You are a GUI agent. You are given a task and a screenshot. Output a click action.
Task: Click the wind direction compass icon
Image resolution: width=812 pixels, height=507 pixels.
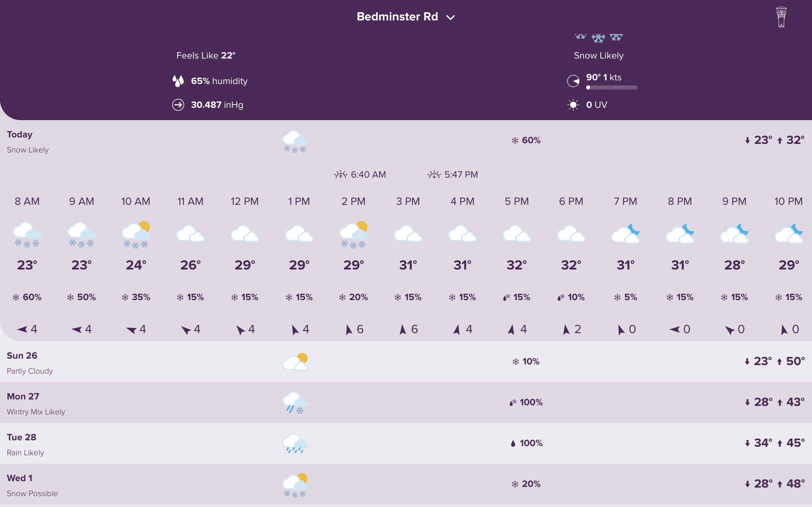(573, 81)
